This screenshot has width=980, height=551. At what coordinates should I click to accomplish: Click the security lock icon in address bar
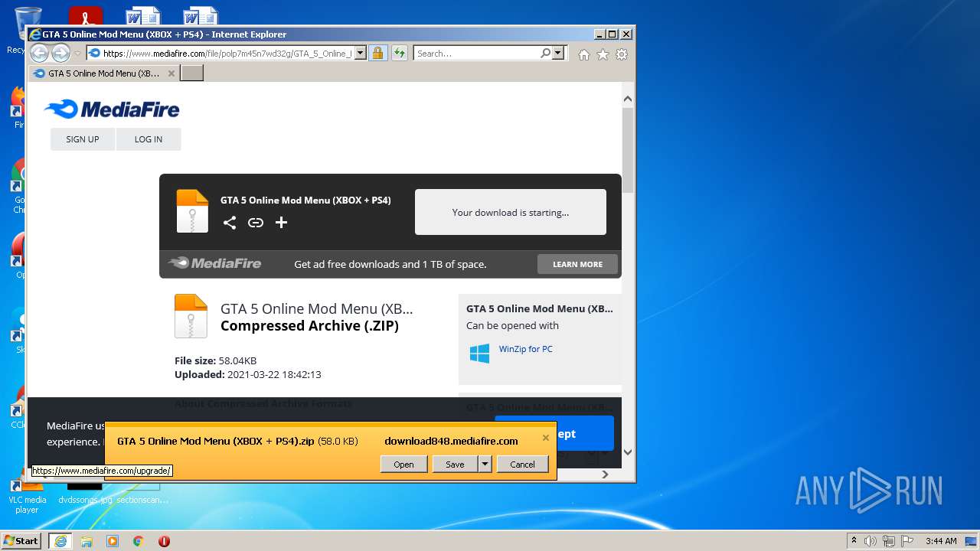click(x=377, y=53)
